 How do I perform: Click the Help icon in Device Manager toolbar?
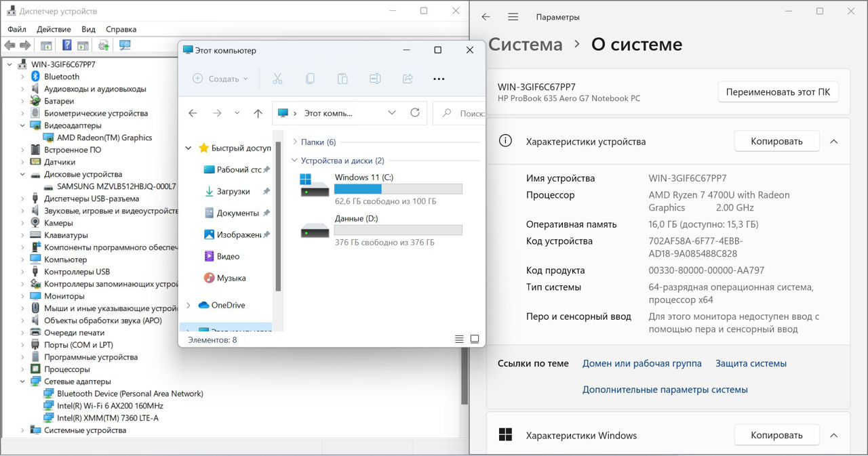[66, 45]
